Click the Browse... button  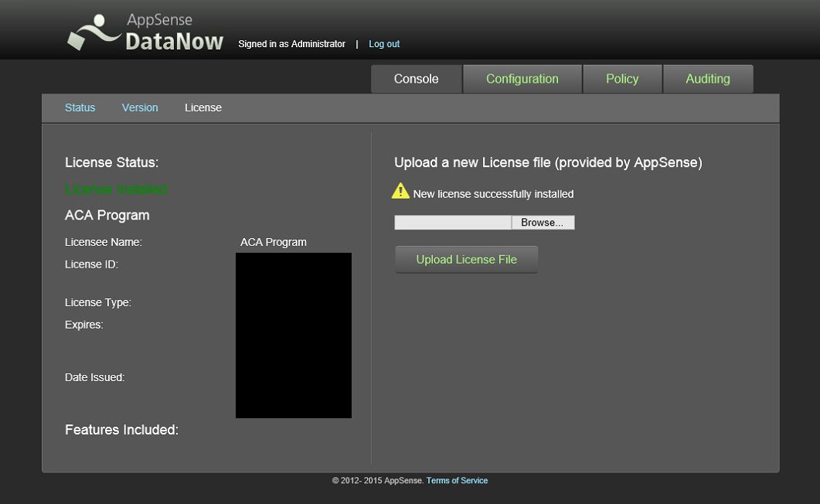pyautogui.click(x=543, y=222)
